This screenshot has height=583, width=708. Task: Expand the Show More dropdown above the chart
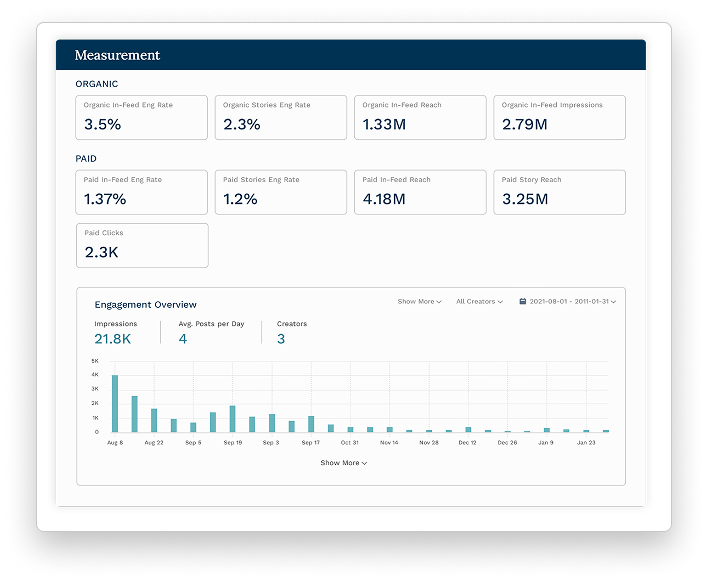[419, 301]
